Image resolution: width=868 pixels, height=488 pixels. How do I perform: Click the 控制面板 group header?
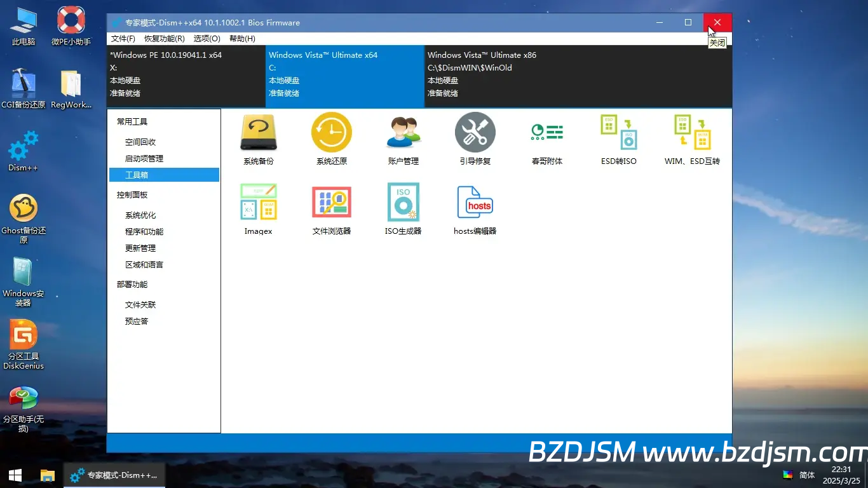(x=132, y=195)
